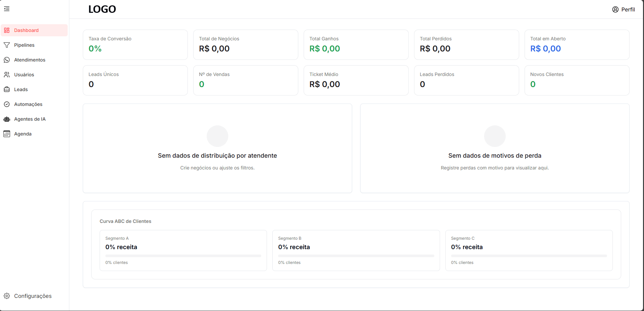Open Leads using the briefcase icon

7,89
